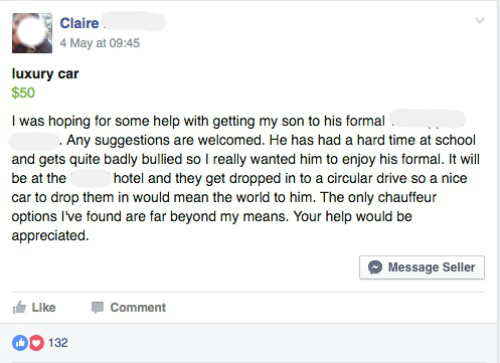Open Claire's profile picture
500x363 pixels.
(x=32, y=33)
